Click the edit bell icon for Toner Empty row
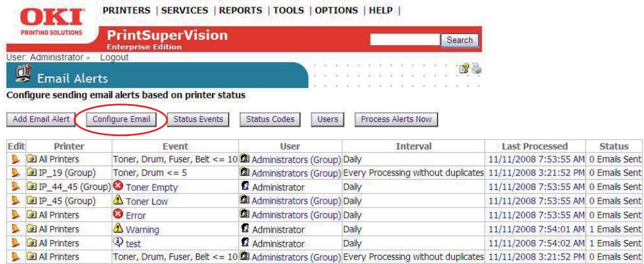Image resolution: width=644 pixels, height=264 pixels. coord(15,187)
